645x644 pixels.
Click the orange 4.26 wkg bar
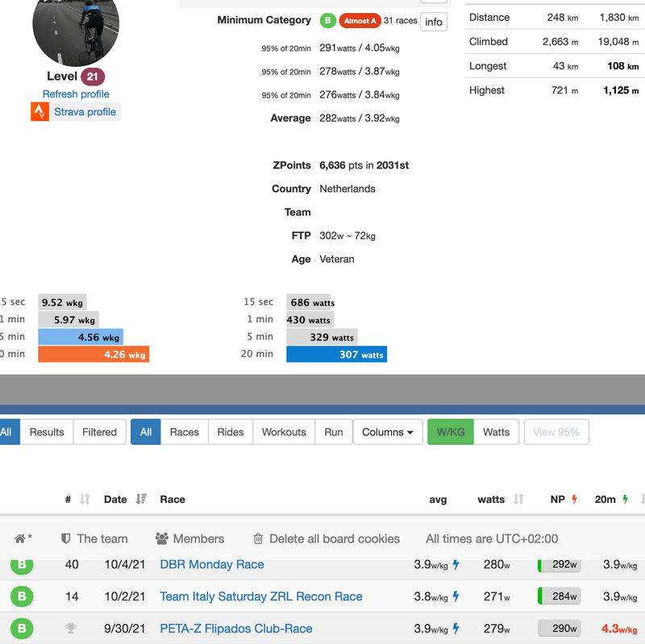tap(94, 354)
